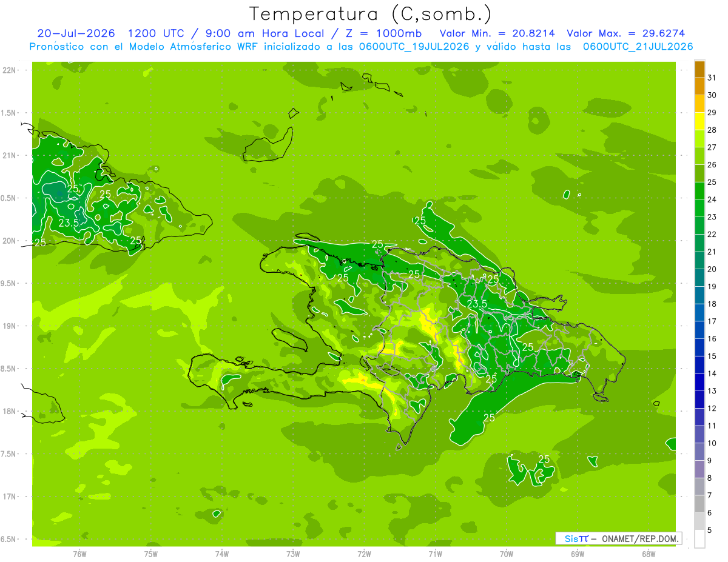Click the "76W" longitude label
Screen dimensions: 728x562
click(79, 554)
